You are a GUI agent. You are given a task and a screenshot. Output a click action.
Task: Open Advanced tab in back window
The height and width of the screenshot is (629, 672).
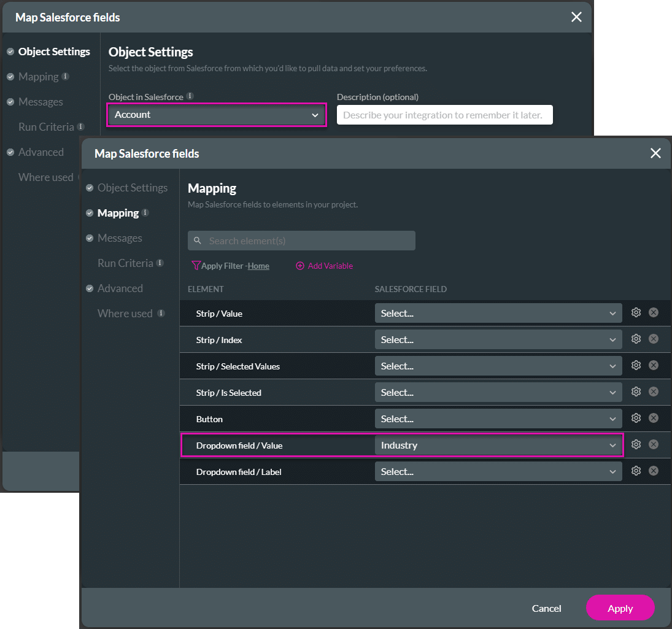pyautogui.click(x=41, y=152)
